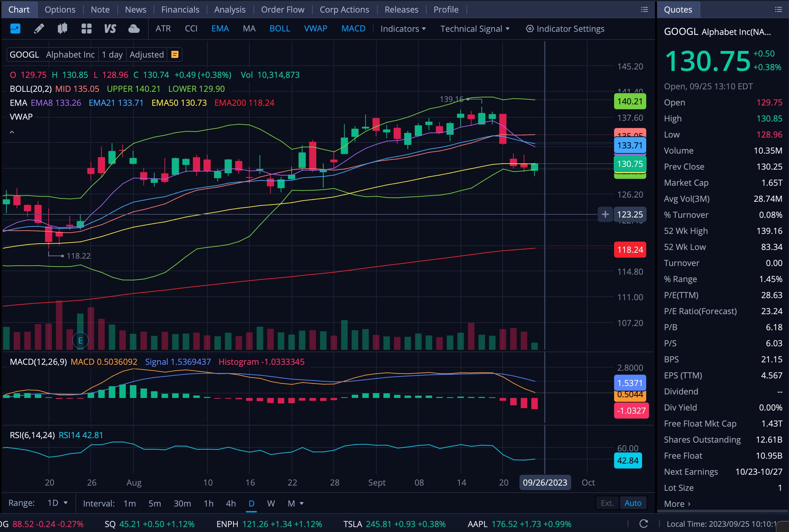
Task: Select the pencil drawing tool
Action: tap(39, 29)
